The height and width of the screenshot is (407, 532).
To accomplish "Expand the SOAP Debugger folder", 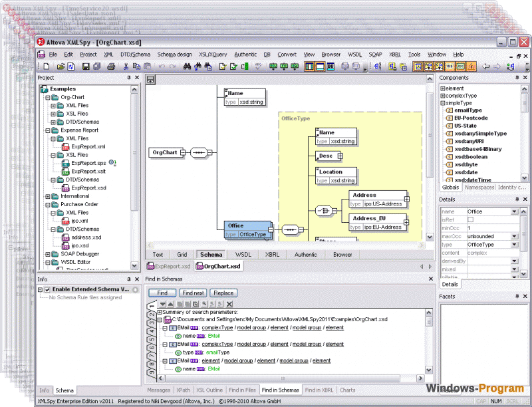I will [48, 254].
